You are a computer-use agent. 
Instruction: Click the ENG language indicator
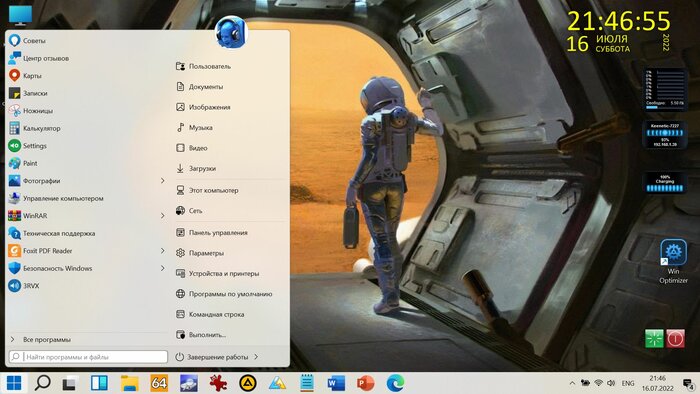628,383
